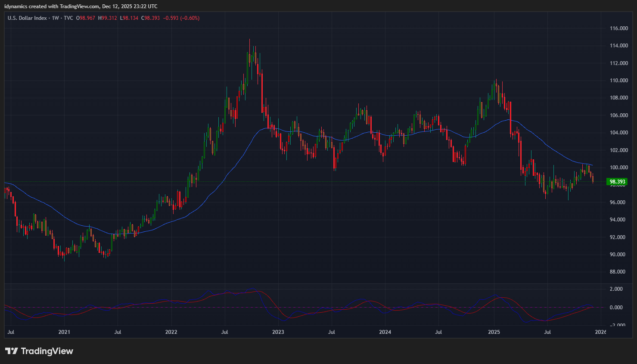Click the −0.593 (−0.60%) change readout

tap(181, 18)
